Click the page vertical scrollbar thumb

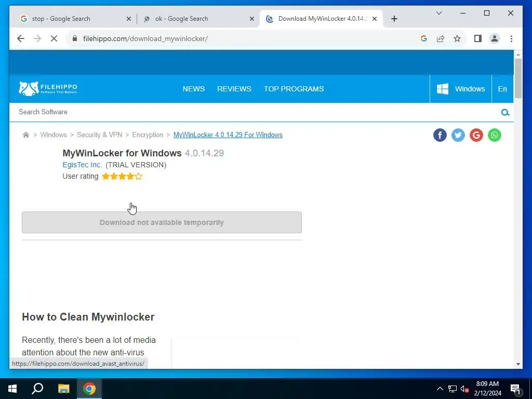coord(518,78)
